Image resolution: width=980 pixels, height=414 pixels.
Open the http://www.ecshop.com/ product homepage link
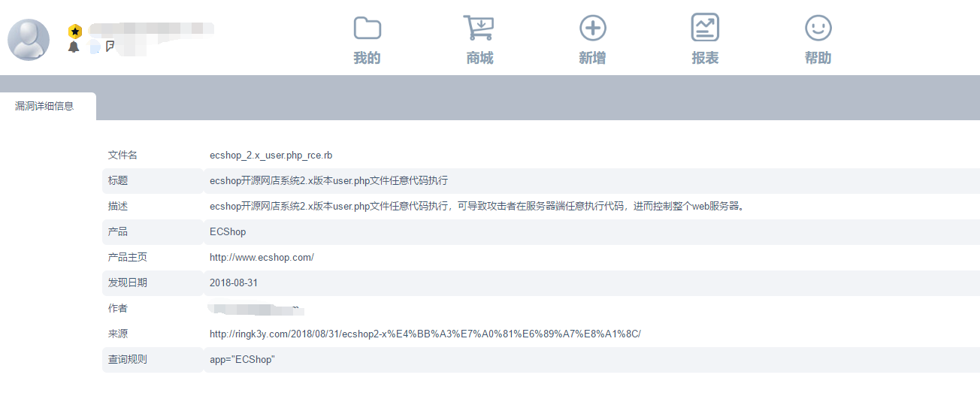point(262,257)
